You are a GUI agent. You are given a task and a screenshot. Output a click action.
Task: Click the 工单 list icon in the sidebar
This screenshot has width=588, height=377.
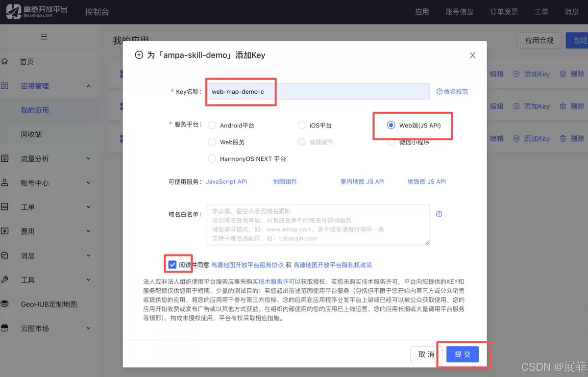point(5,207)
